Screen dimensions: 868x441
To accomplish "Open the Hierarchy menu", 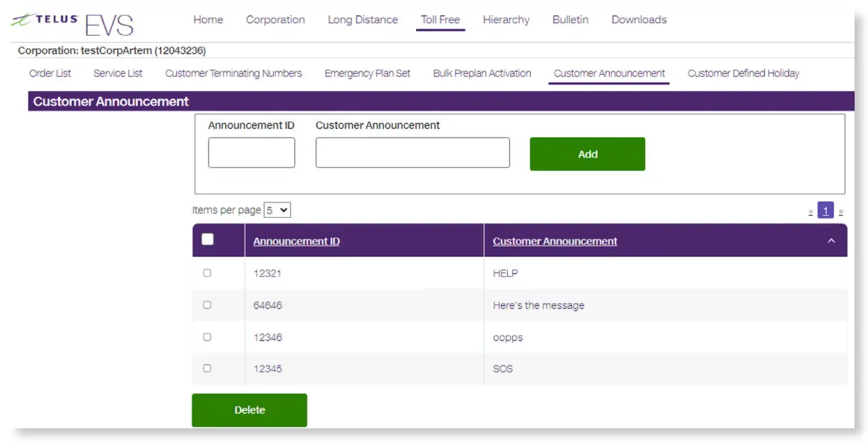I will [x=506, y=20].
